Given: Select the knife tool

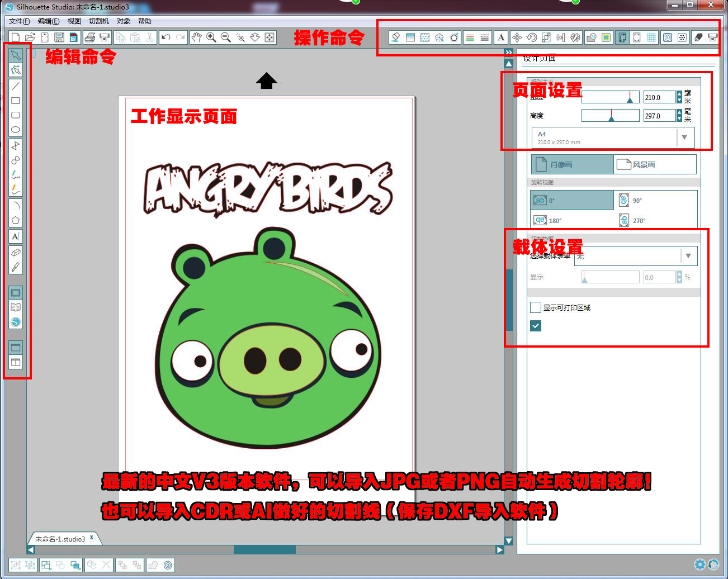Looking at the screenshot, I should [x=16, y=267].
